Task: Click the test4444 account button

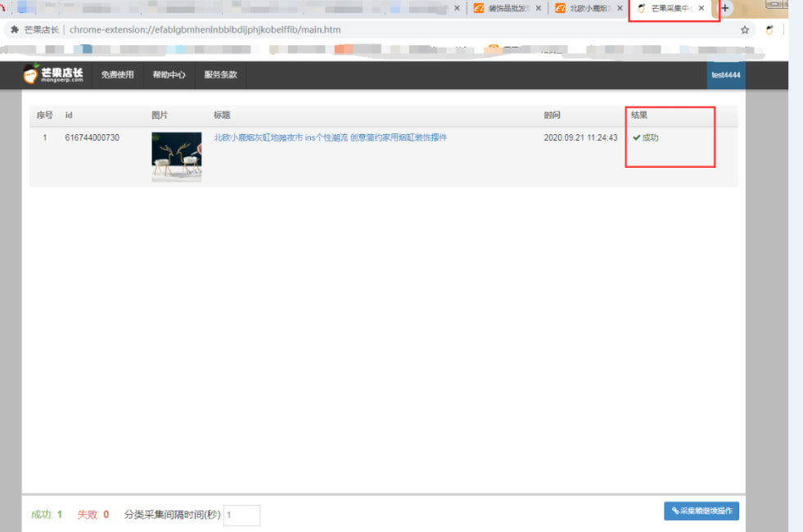Action: [x=726, y=74]
